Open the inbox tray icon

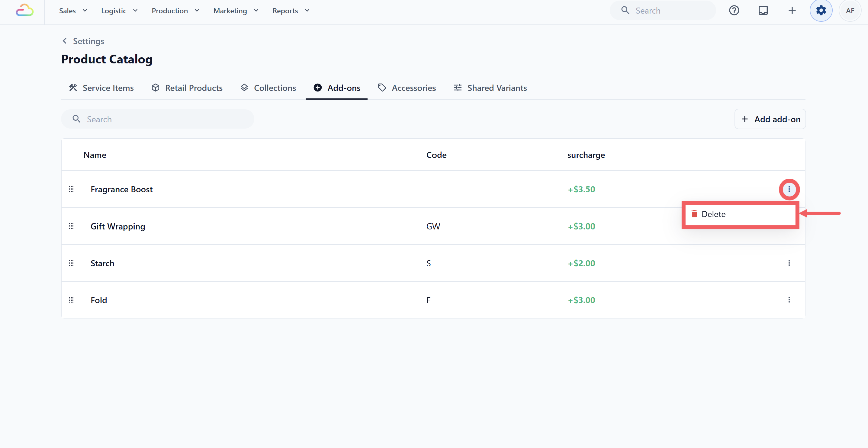click(x=763, y=11)
